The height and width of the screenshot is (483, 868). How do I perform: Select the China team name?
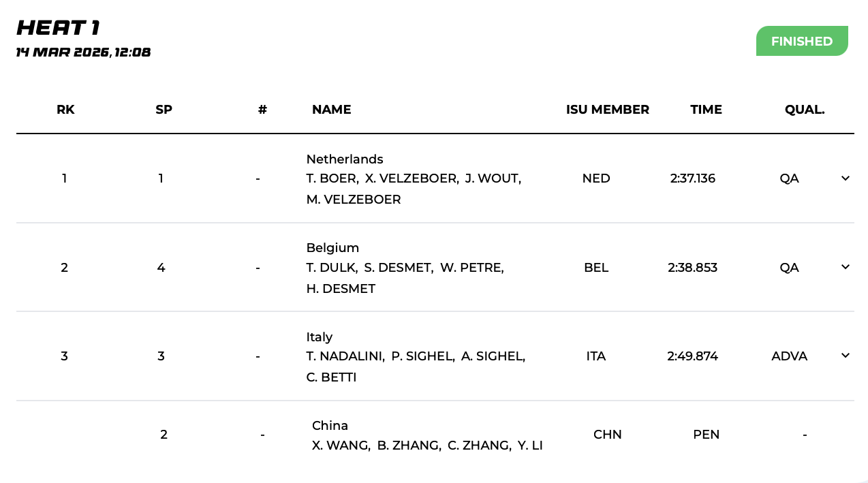point(330,426)
